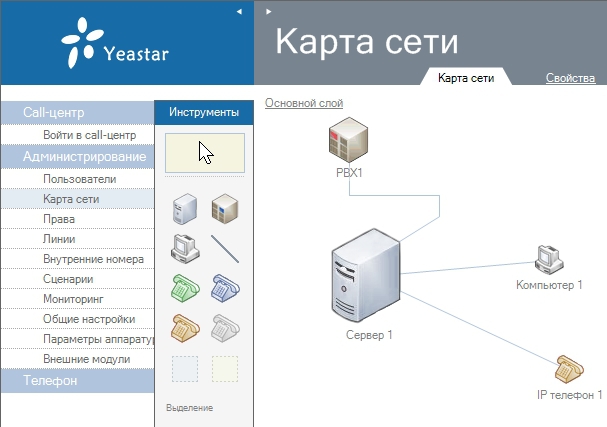Select the gray telephone tool
This screenshot has width=607, height=427.
click(225, 327)
